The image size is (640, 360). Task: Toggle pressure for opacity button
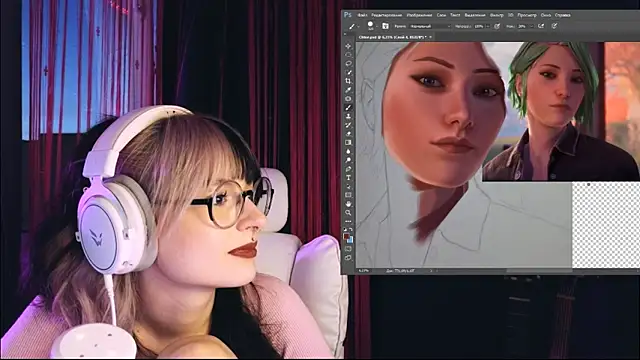pyautogui.click(x=497, y=26)
